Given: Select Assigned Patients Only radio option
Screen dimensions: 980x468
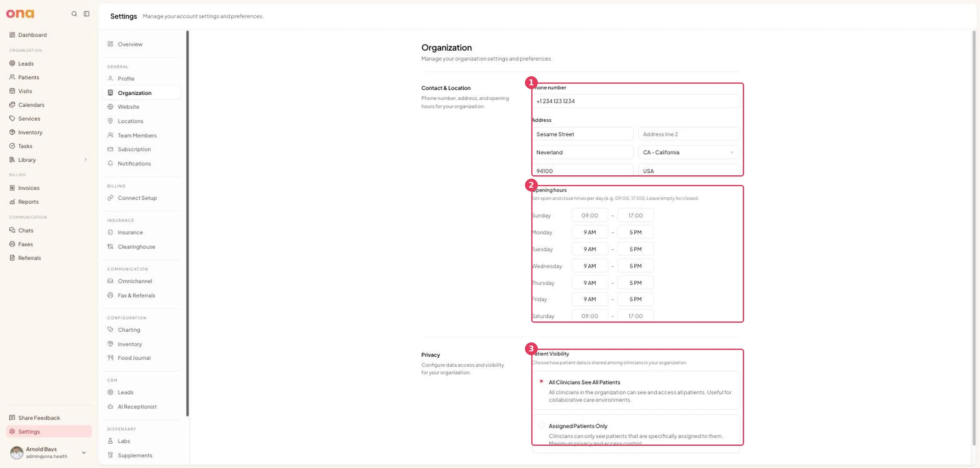Looking at the screenshot, I should pos(541,425).
